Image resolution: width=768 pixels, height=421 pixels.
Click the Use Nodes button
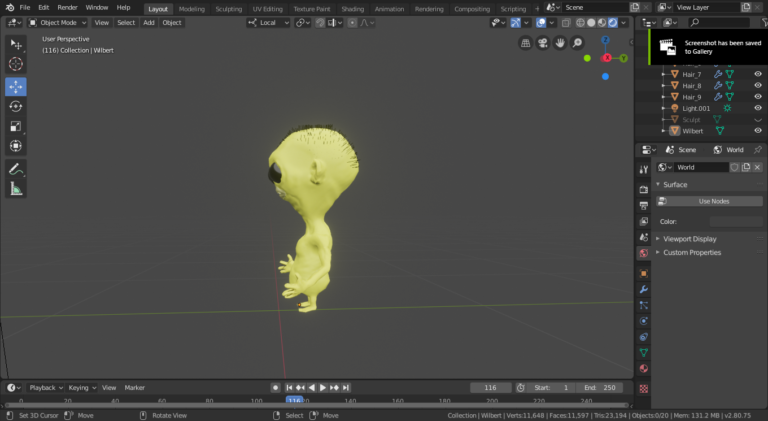(x=713, y=201)
